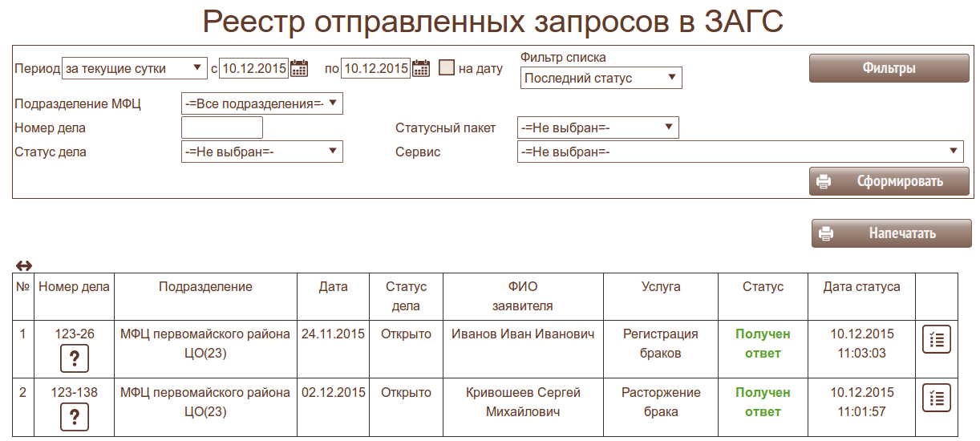Screen dimensions: 980x441
Task: Open details list icon for Иванов row
Action: coord(936,340)
